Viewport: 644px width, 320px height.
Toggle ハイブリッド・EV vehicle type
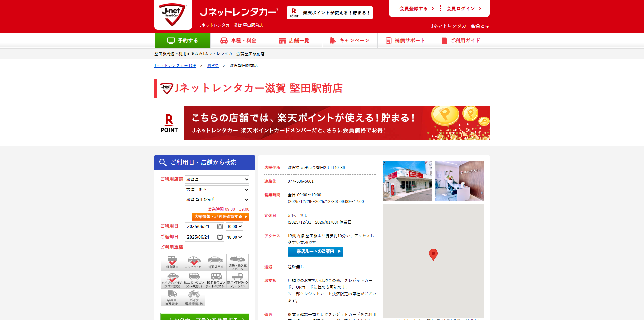point(172,280)
